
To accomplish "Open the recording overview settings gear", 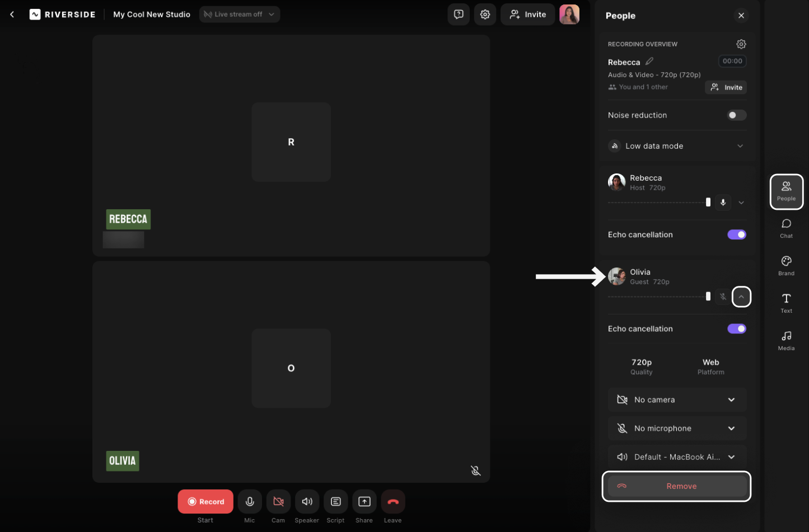I will pyautogui.click(x=741, y=44).
